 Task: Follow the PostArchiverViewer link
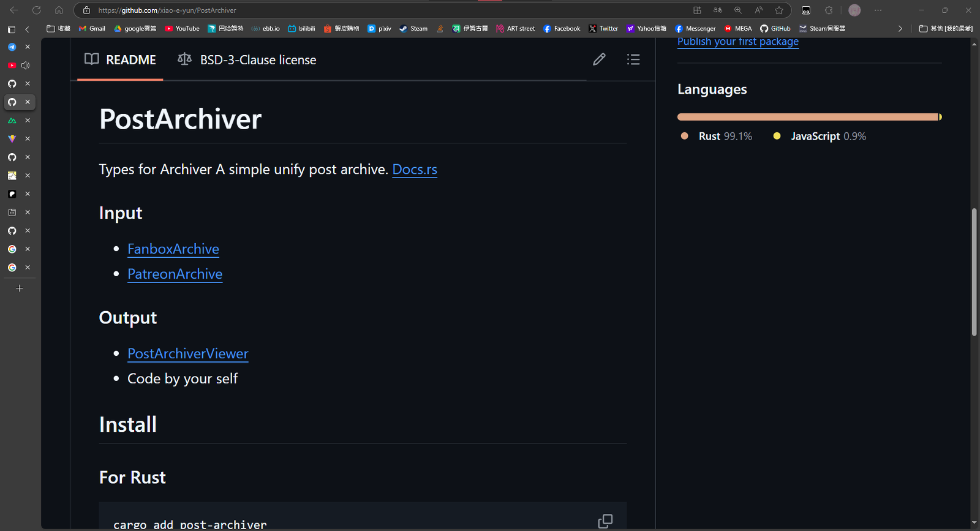point(188,354)
